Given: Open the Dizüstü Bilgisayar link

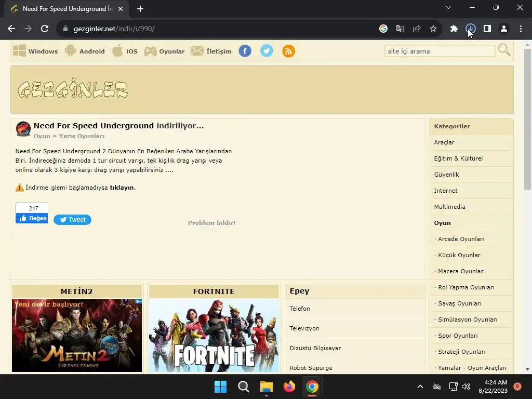Looking at the screenshot, I should 315,348.
